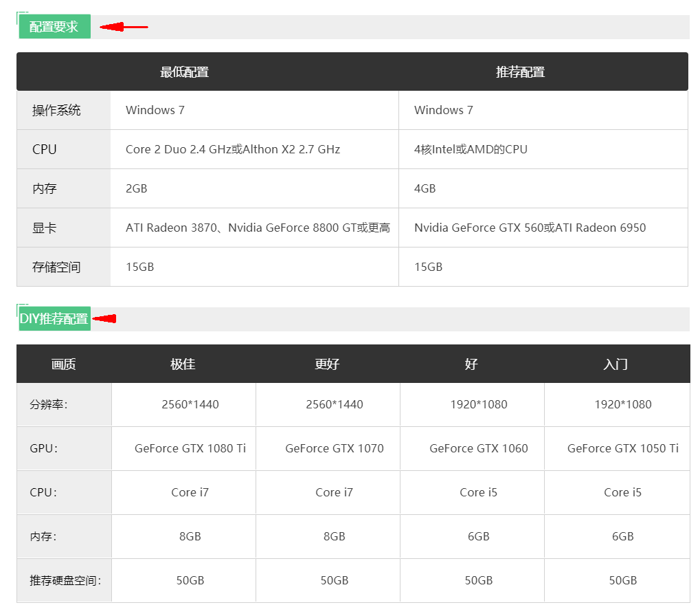Screen dimensions: 700x616
Task: Select the 2GB minimum memory cell
Action: click(137, 188)
